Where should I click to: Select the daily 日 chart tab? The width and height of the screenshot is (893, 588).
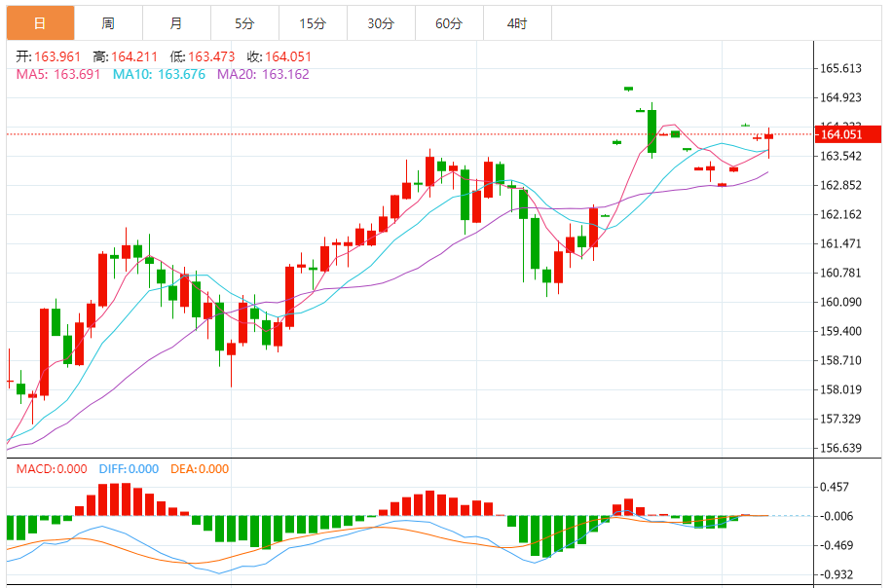pos(41,23)
